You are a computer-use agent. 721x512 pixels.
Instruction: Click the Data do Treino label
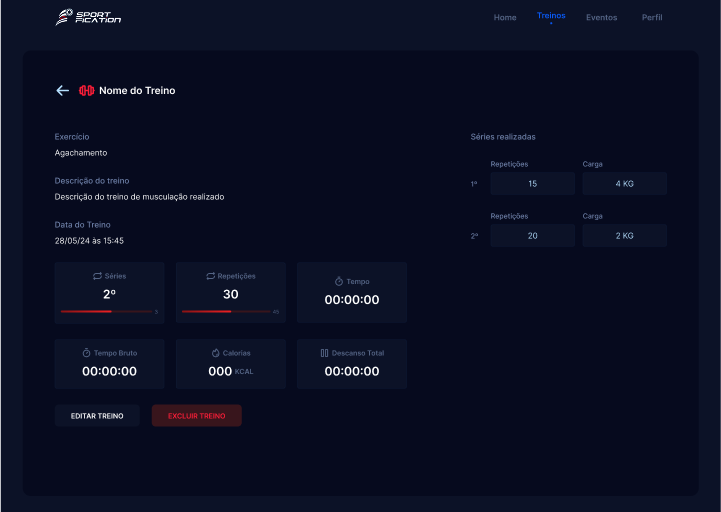click(82, 224)
